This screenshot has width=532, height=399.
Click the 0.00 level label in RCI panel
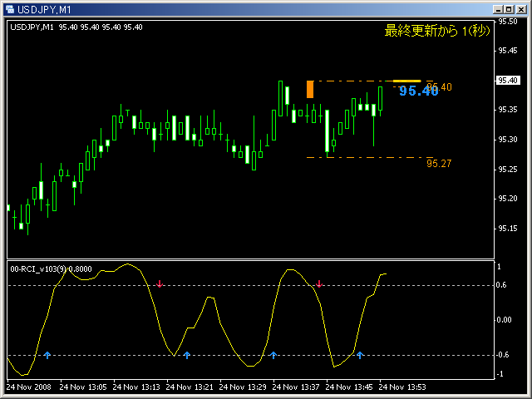tap(504, 320)
